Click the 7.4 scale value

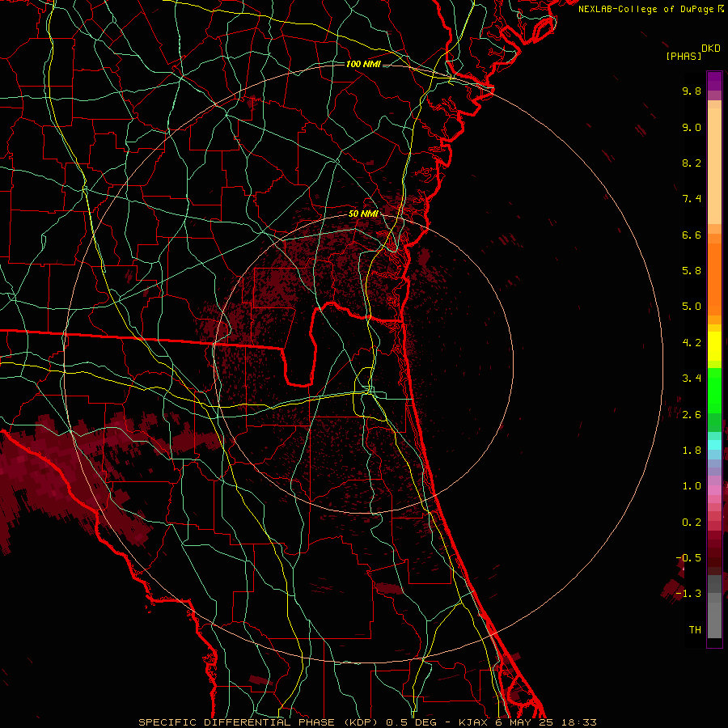click(692, 199)
